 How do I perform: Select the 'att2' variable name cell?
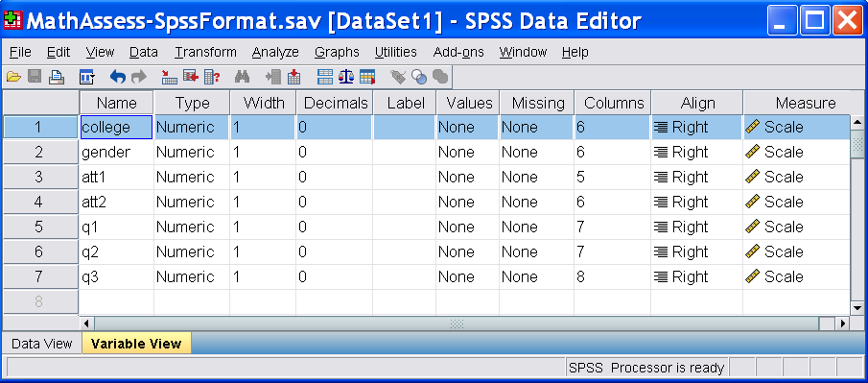116,202
